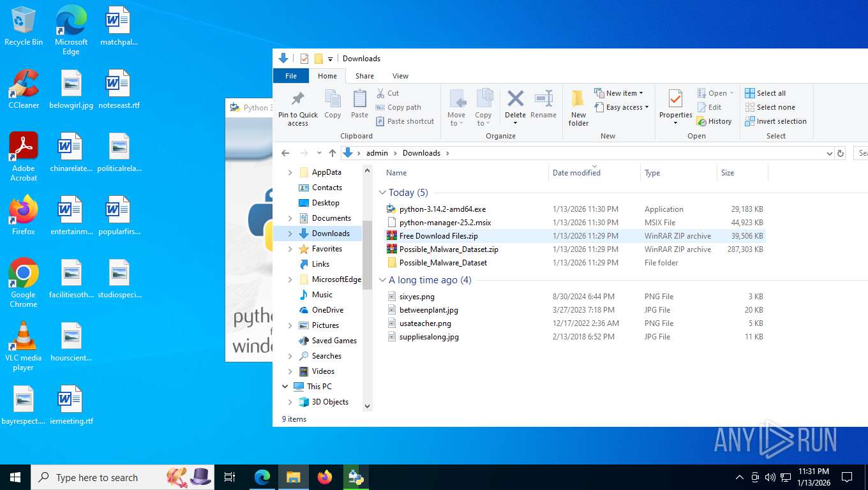Image resolution: width=868 pixels, height=490 pixels.
Task: Click the Copy icon in Clipboard group
Action: pyautogui.click(x=333, y=99)
